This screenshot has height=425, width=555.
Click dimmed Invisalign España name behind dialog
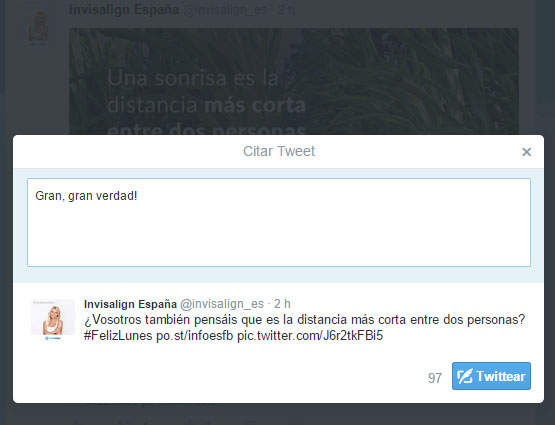pos(124,10)
